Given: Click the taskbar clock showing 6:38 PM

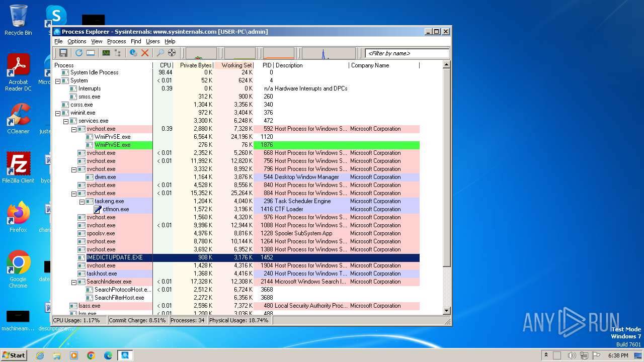Looking at the screenshot, I should [618, 355].
